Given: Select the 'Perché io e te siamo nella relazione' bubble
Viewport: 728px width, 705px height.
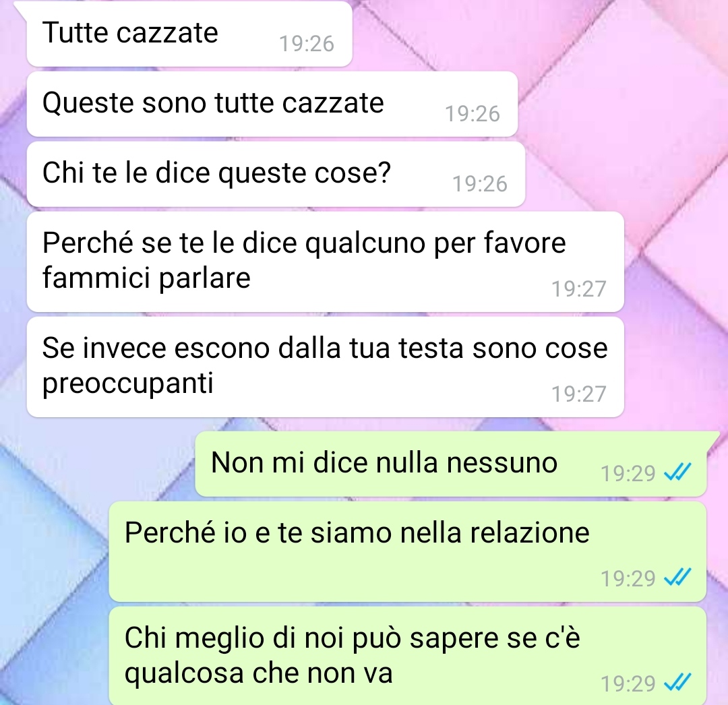Looking at the screenshot, I should coord(408,552).
